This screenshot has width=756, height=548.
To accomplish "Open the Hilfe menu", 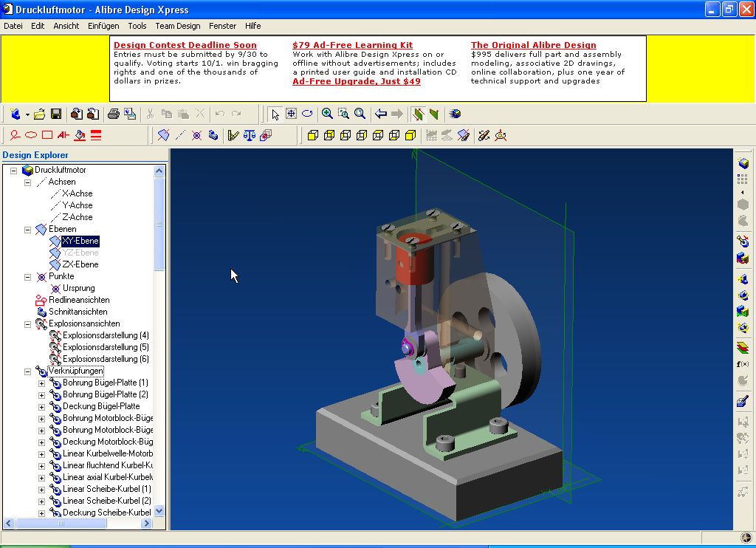I will tap(252, 26).
